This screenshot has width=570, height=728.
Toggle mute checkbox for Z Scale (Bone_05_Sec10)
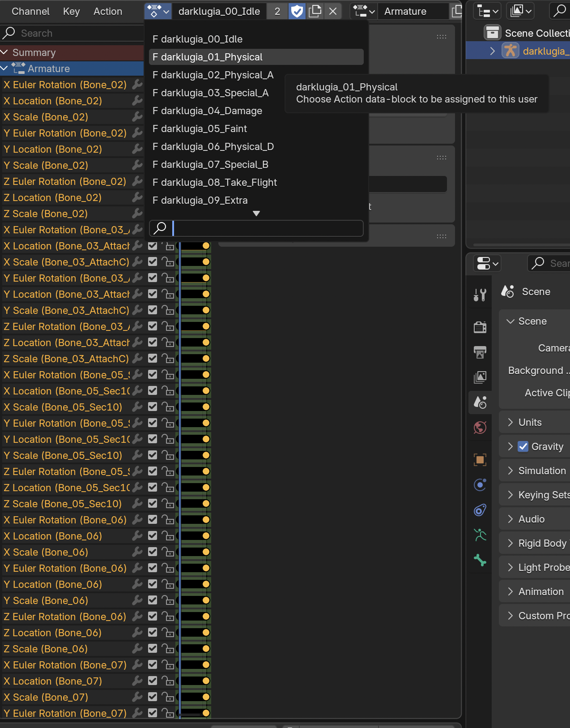point(153,503)
